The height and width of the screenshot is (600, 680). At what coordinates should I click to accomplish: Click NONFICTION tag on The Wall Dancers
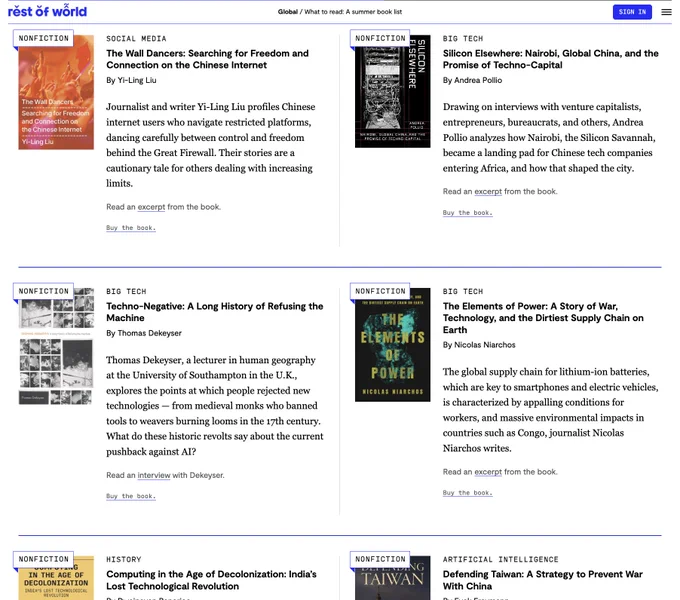(43, 38)
